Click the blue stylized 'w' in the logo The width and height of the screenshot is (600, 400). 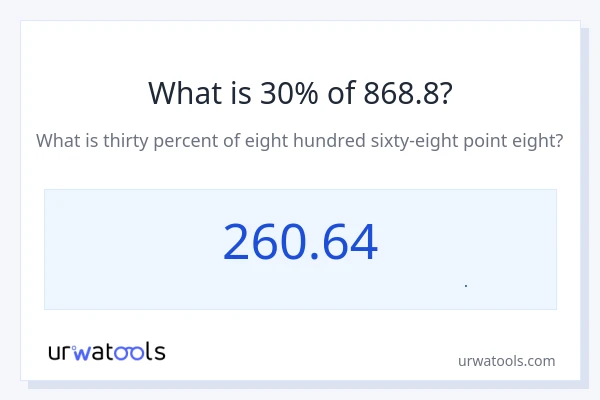pos(83,351)
